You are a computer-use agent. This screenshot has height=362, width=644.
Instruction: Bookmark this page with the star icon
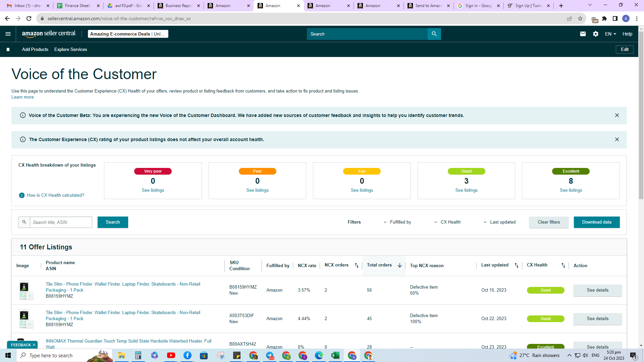coord(580,18)
